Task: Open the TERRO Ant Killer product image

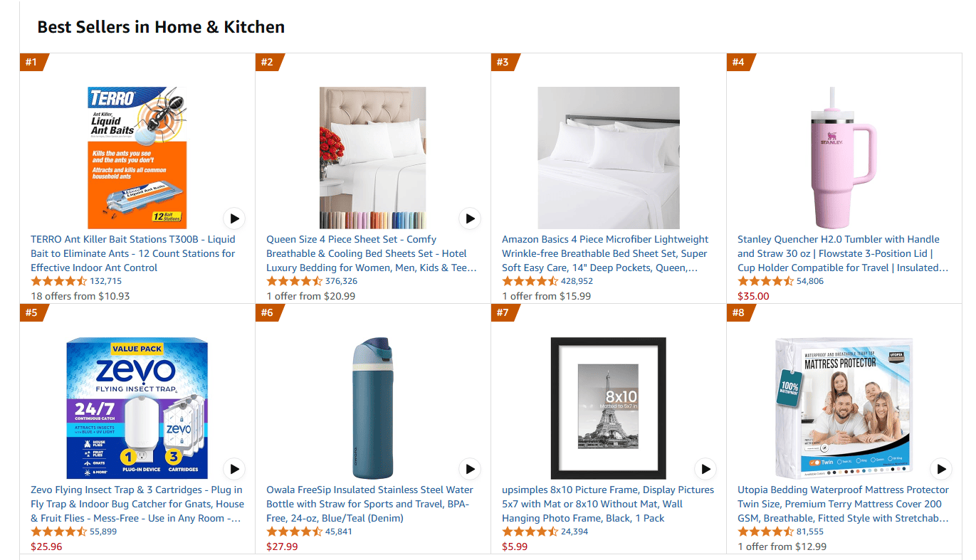Action: [137, 157]
